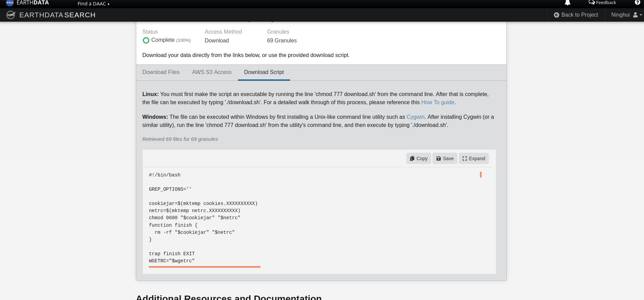This screenshot has width=644, height=300.
Task: Open the Find a DAAC dropdown
Action: [93, 4]
